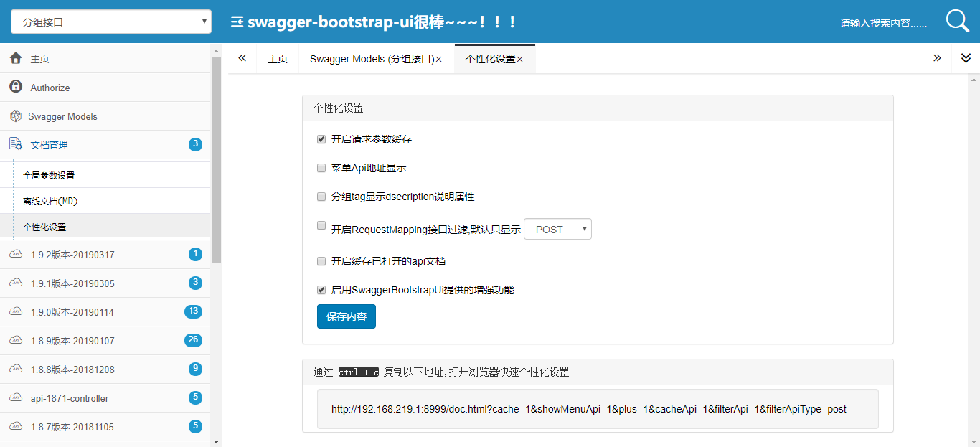Toggle the sidebar menu collapse icon in header

(237, 22)
